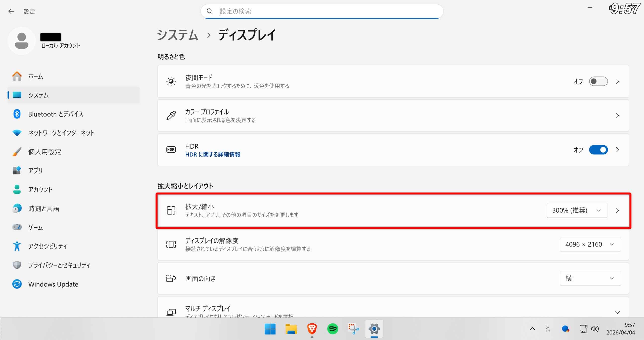
Task: Turn on the 夜間モード toggle
Action: click(598, 81)
